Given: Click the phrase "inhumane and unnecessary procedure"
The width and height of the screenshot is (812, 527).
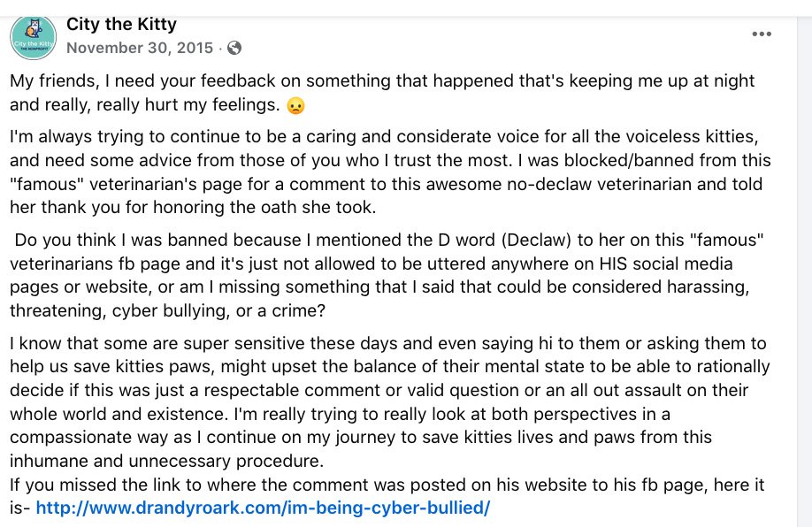Looking at the screenshot, I should point(167,462).
